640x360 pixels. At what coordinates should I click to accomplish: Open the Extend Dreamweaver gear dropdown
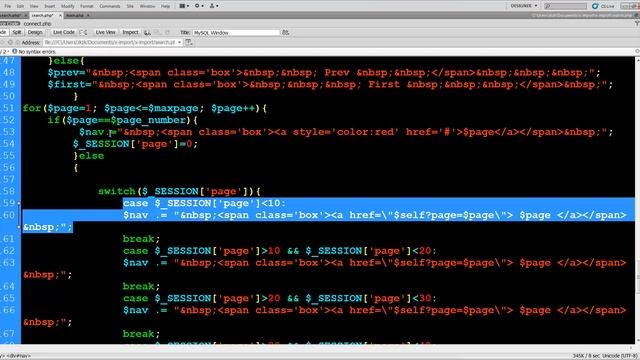point(199,6)
